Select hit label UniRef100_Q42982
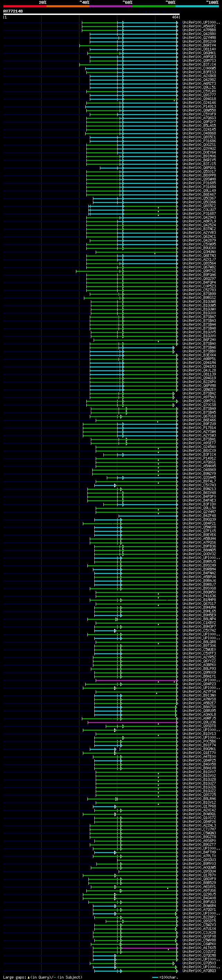The width and height of the screenshot is (222, 980). click(199, 80)
